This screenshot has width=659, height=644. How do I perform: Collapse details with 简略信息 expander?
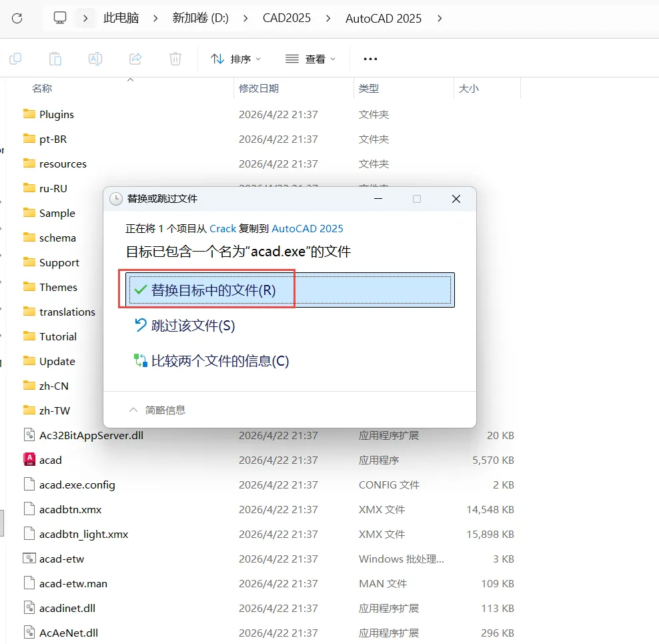[157, 410]
